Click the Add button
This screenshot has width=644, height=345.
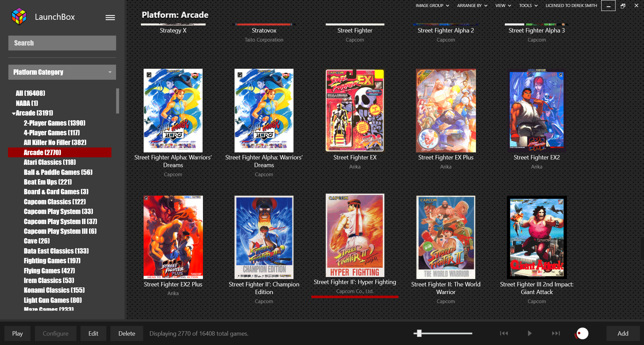623,334
